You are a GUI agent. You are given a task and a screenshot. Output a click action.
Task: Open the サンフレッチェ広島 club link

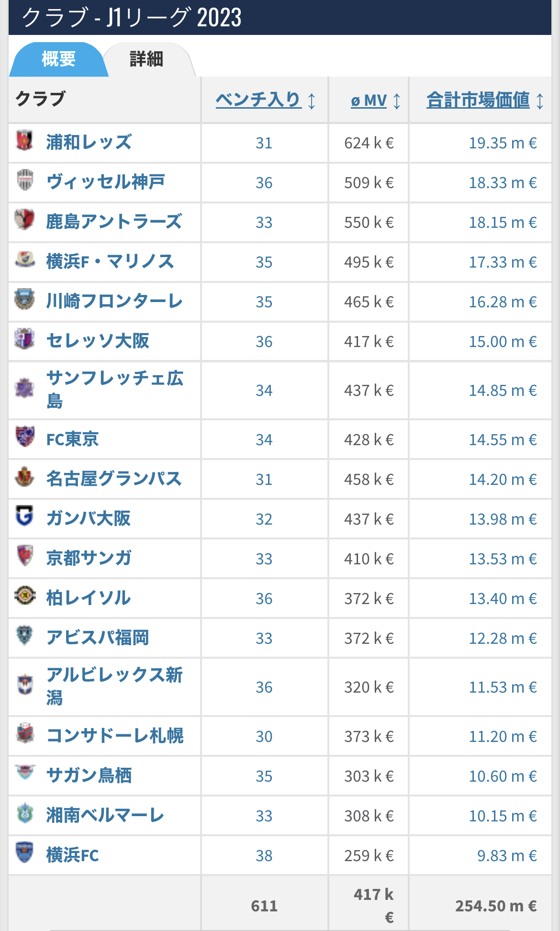[115, 390]
